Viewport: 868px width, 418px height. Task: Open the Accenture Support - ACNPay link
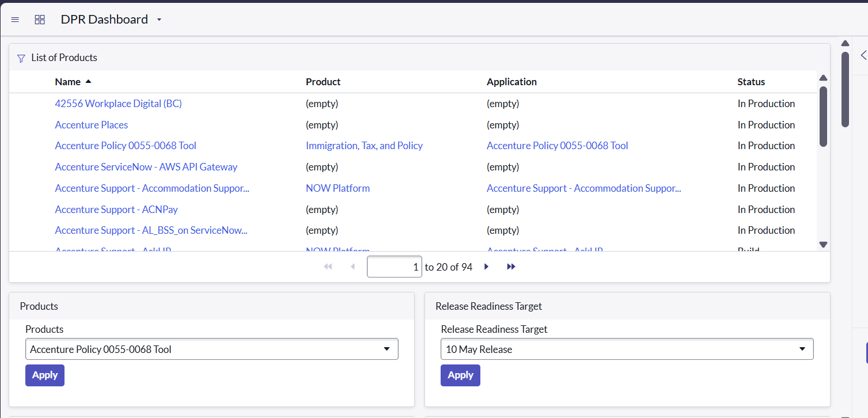click(x=116, y=210)
